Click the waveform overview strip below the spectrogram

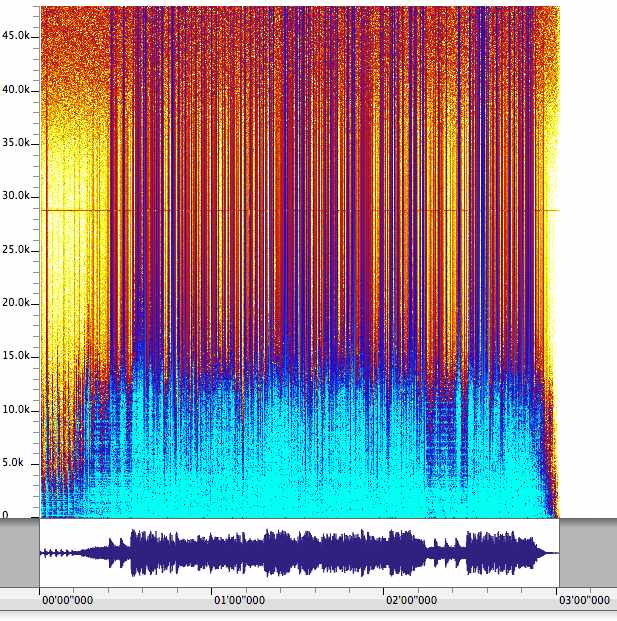tap(299, 552)
